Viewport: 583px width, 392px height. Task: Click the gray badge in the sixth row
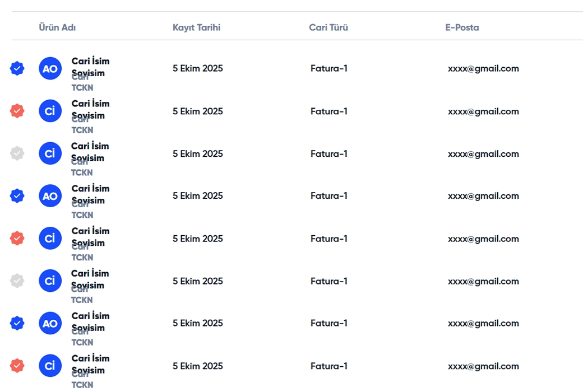[17, 281]
